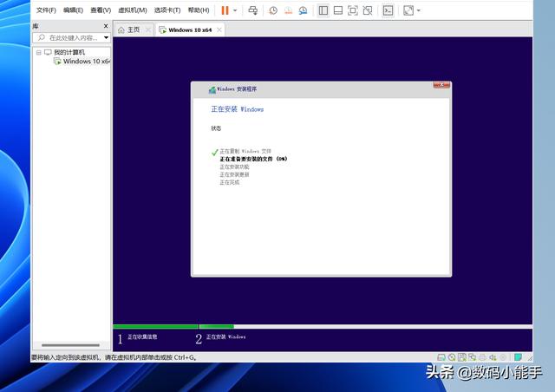The image size is (555, 392).
Task: Click the greyed-out circular device status icon
Action: click(503, 357)
